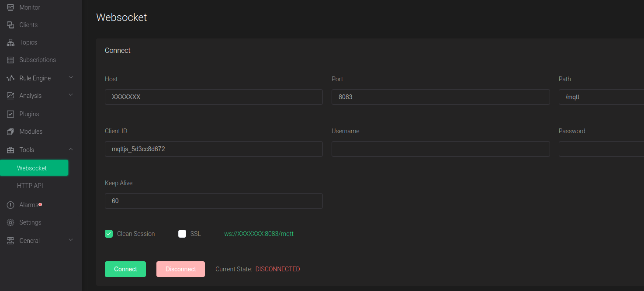Toggle Clean Session off then leave it
This screenshot has width=644, height=291.
pyautogui.click(x=108, y=233)
